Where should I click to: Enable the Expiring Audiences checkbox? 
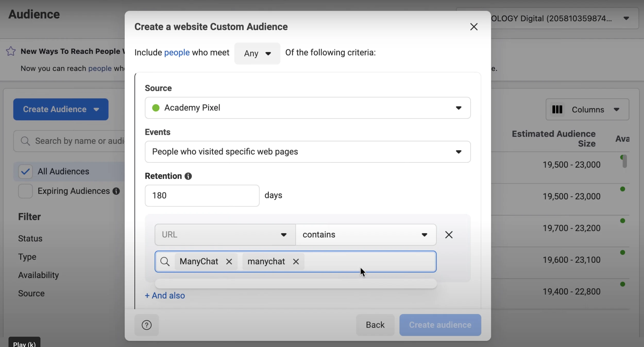(25, 191)
